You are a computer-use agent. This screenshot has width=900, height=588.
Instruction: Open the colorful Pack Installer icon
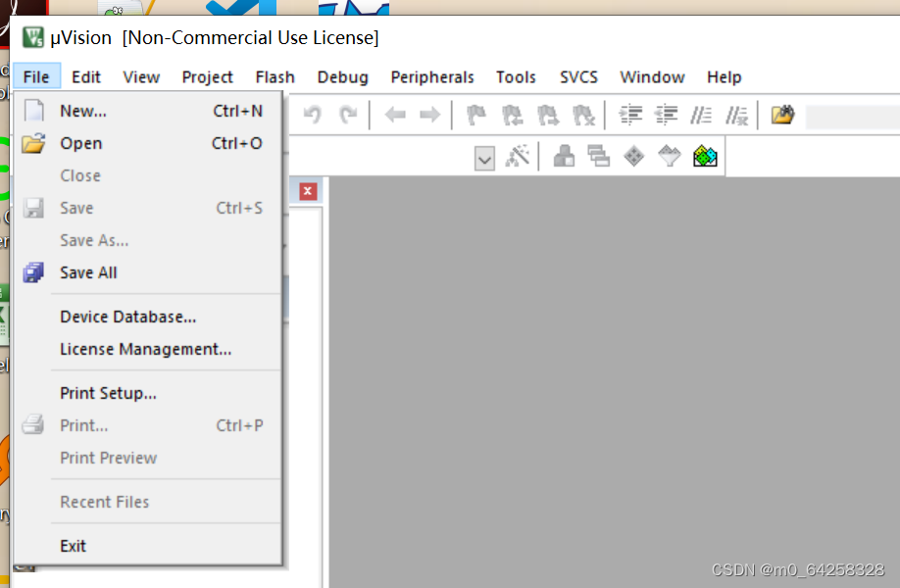click(x=705, y=156)
